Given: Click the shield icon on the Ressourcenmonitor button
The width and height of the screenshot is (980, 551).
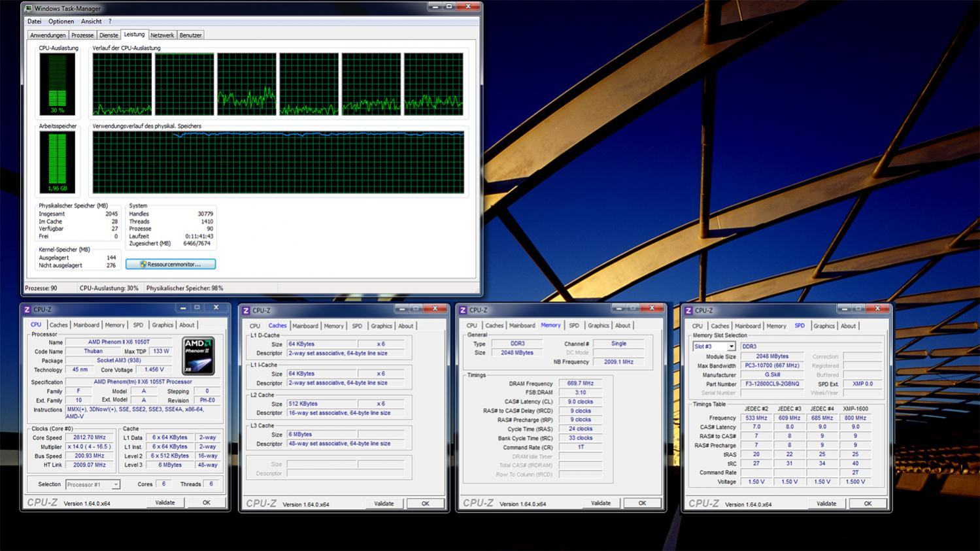Looking at the screenshot, I should pyautogui.click(x=143, y=264).
